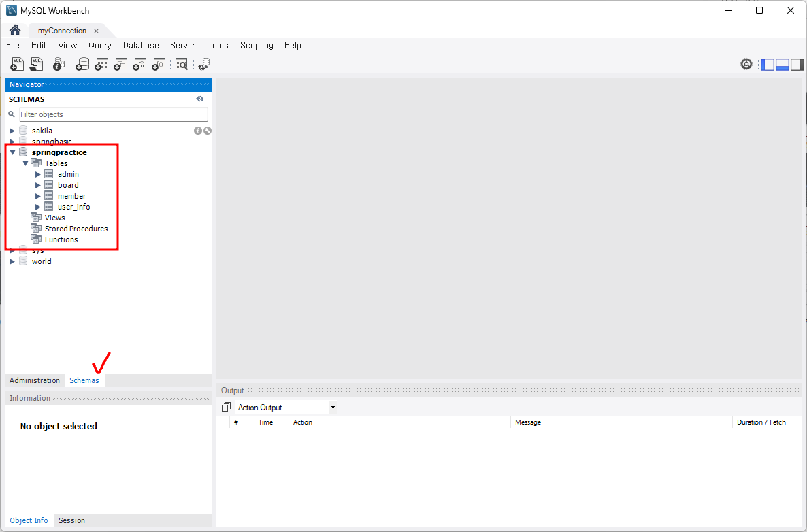Switch to the Session tab
Image resolution: width=807 pixels, height=532 pixels.
tap(71, 520)
